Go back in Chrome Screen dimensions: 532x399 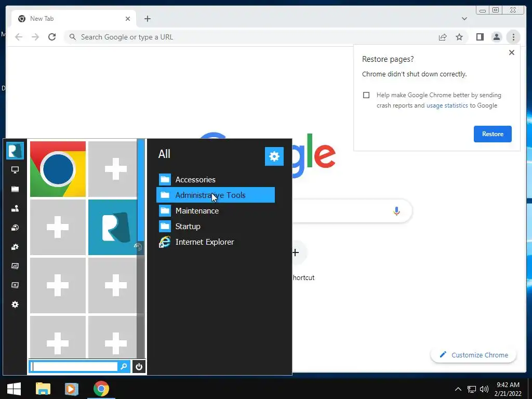pyautogui.click(x=19, y=37)
